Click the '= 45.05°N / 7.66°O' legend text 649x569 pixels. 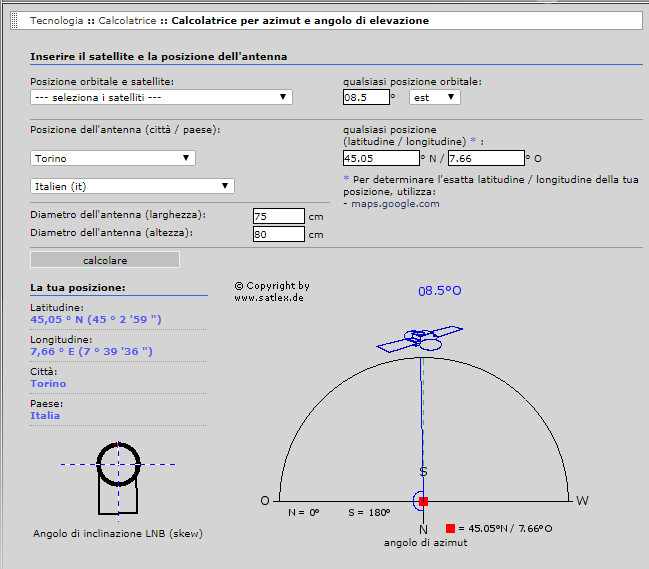click(x=505, y=528)
